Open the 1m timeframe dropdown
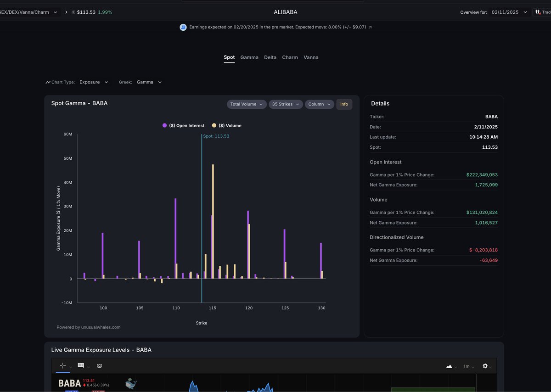Image resolution: width=551 pixels, height=392 pixels. (x=469, y=366)
